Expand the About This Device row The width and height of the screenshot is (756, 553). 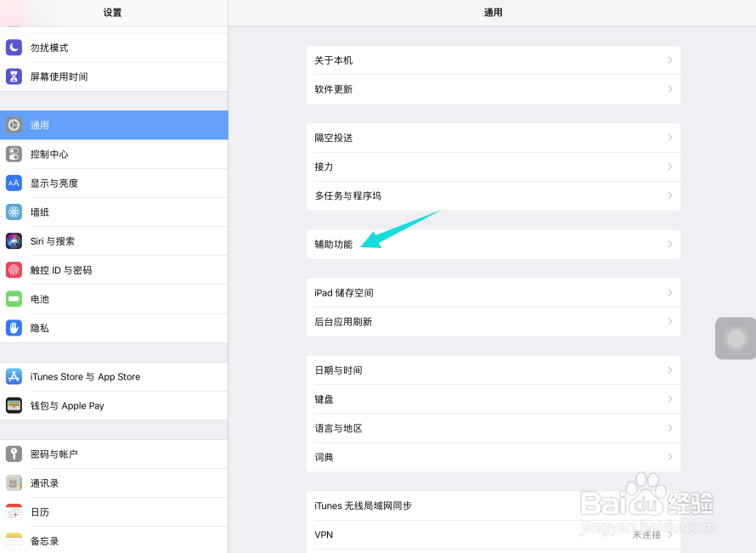493,59
